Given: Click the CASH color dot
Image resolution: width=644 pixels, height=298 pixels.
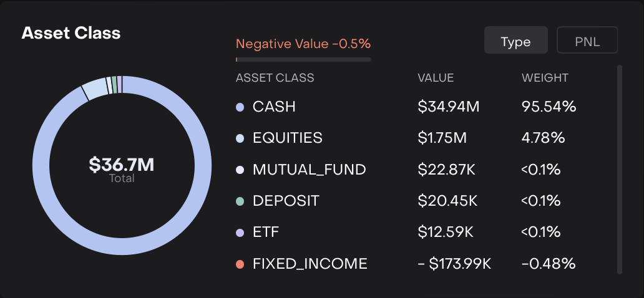Looking at the screenshot, I should [240, 107].
